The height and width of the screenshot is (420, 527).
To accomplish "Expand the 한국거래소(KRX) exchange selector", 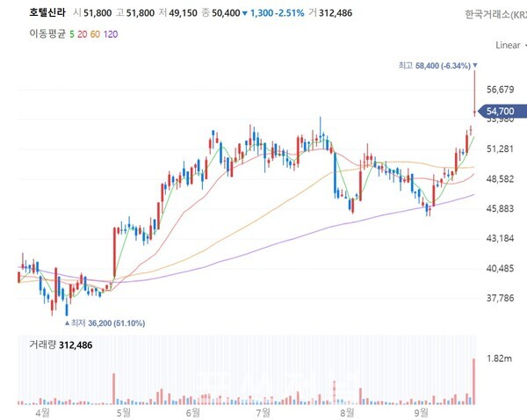I will [495, 14].
